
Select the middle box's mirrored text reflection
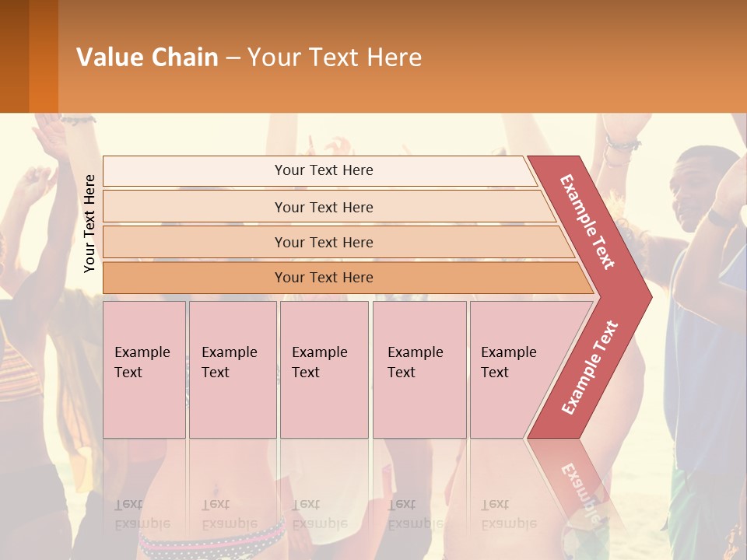coord(319,513)
